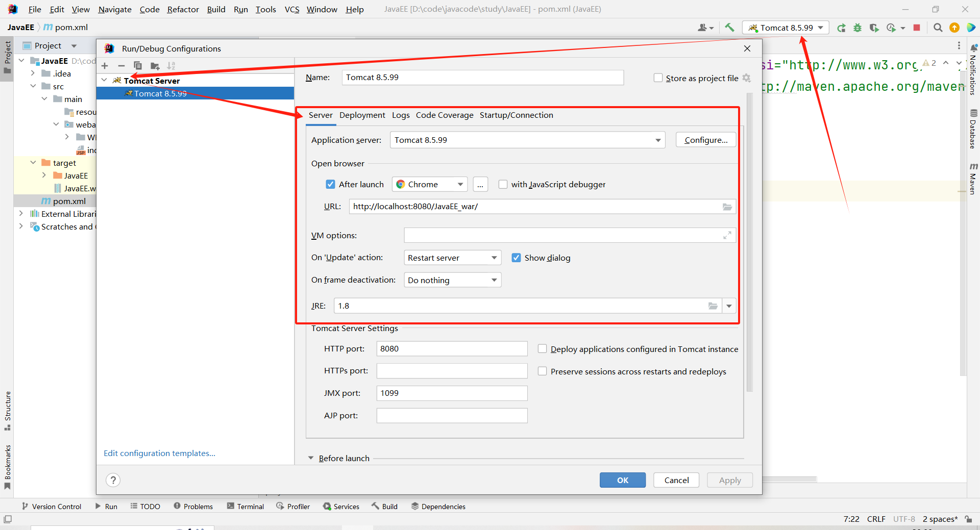Open the Application server dropdown
Viewport: 980px width, 530px height.
527,140
